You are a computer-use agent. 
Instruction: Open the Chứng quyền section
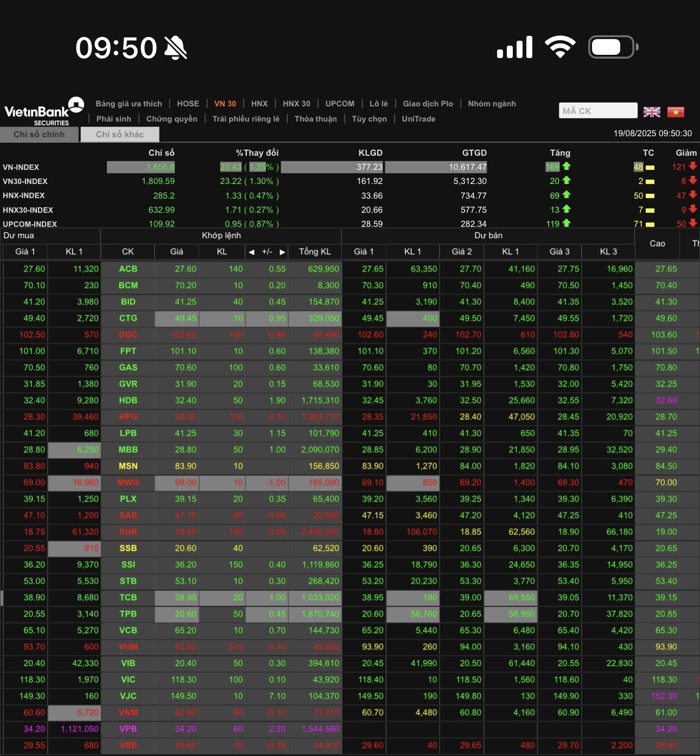click(171, 119)
